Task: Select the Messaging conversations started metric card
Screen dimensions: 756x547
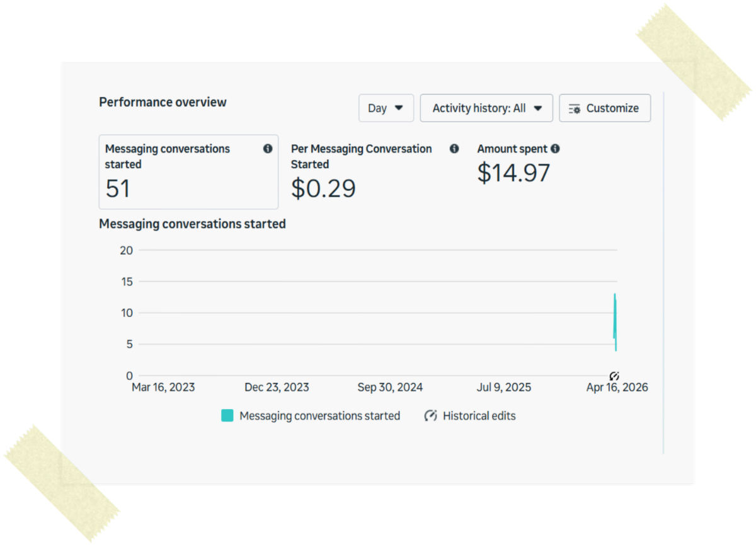Action: click(x=188, y=171)
